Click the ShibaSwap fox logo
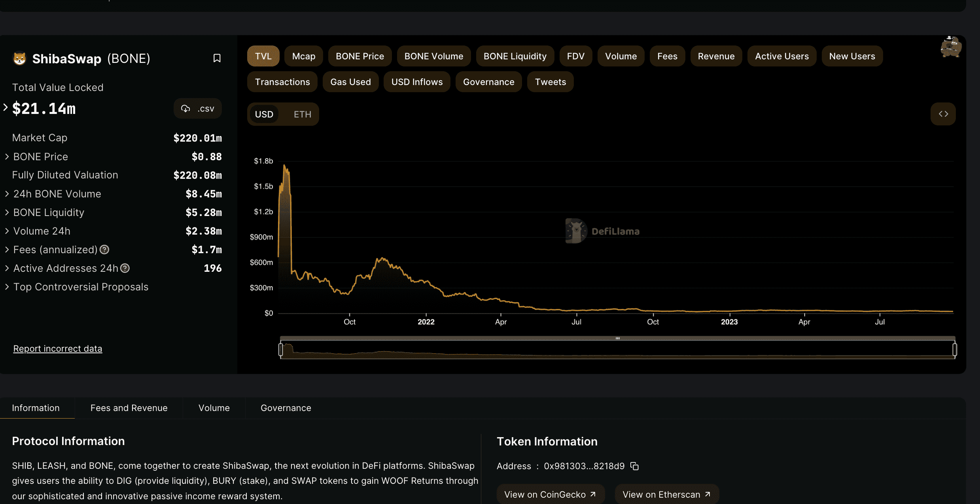This screenshot has height=504, width=980. 19,59
